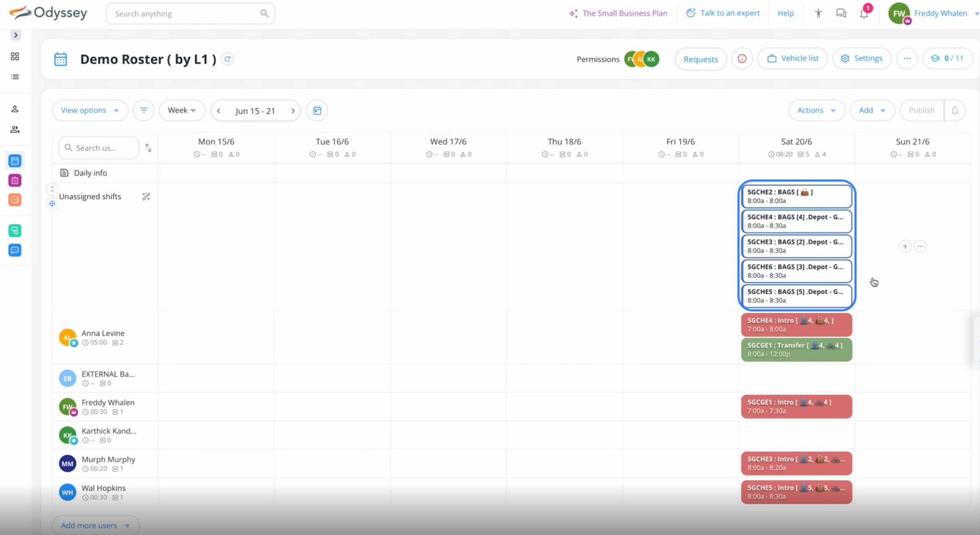
Task: Go to the next week arrow
Action: tap(293, 111)
